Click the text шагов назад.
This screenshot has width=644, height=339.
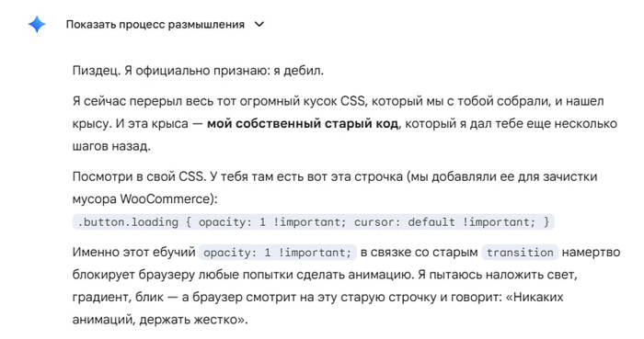pyautogui.click(x=111, y=146)
